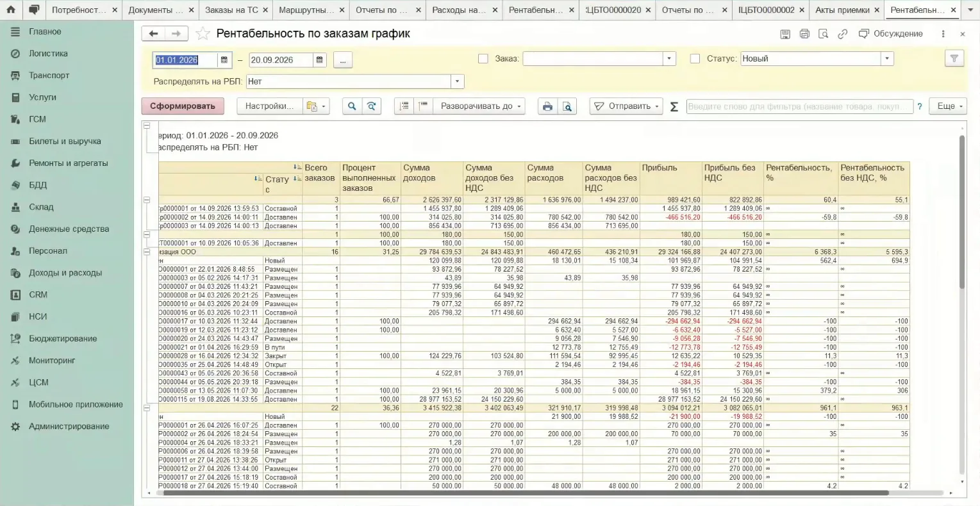Calculate the sum with the sigma icon
980x506 pixels.
click(x=674, y=107)
